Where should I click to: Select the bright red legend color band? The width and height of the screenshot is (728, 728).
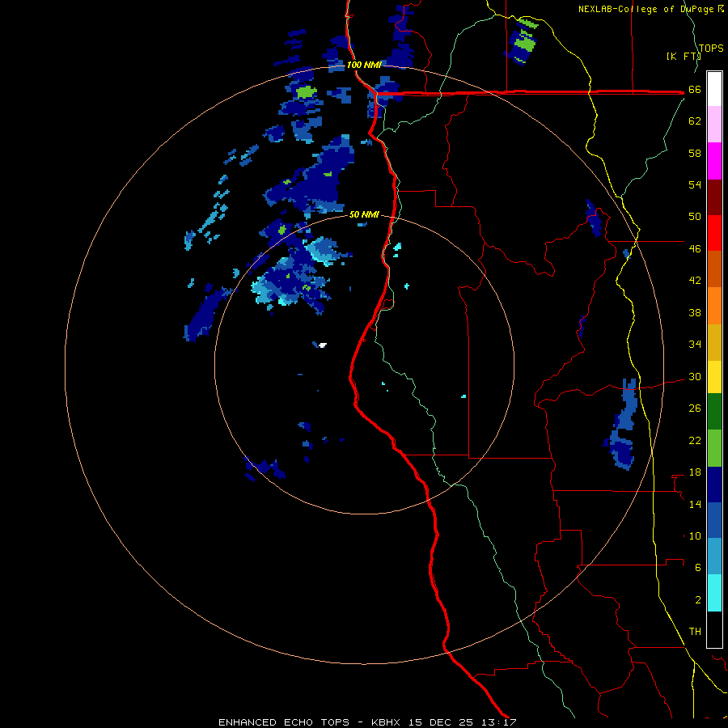714,233
